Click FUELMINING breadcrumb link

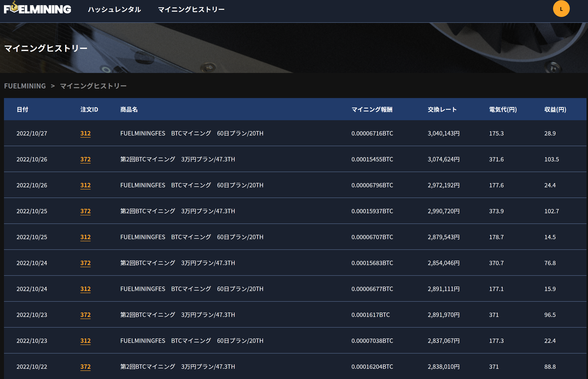[x=25, y=86]
